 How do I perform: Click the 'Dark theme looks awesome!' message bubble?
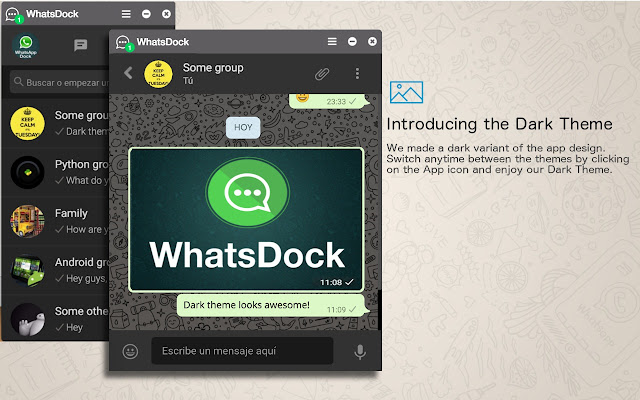coord(273,305)
